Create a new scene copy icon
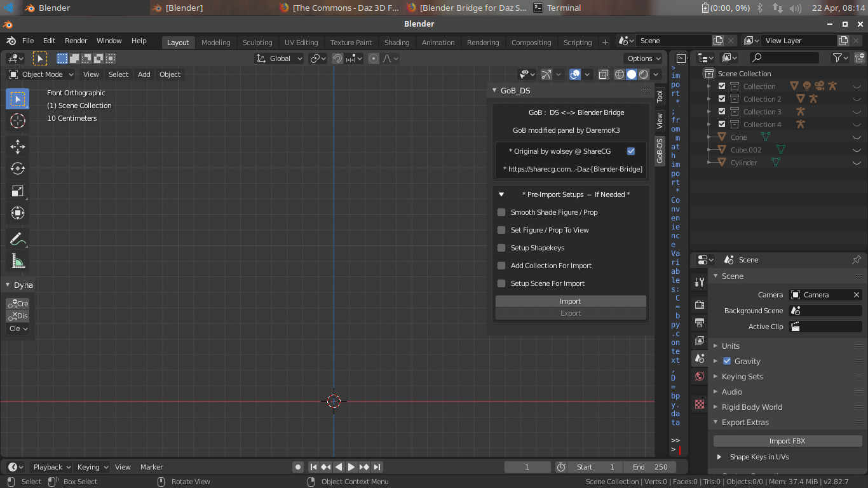868x488 pixels. pos(718,41)
